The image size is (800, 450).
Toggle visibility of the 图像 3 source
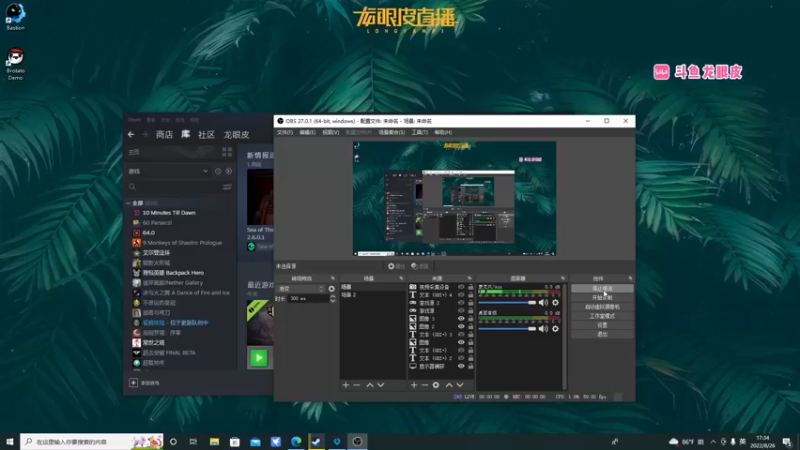461,319
